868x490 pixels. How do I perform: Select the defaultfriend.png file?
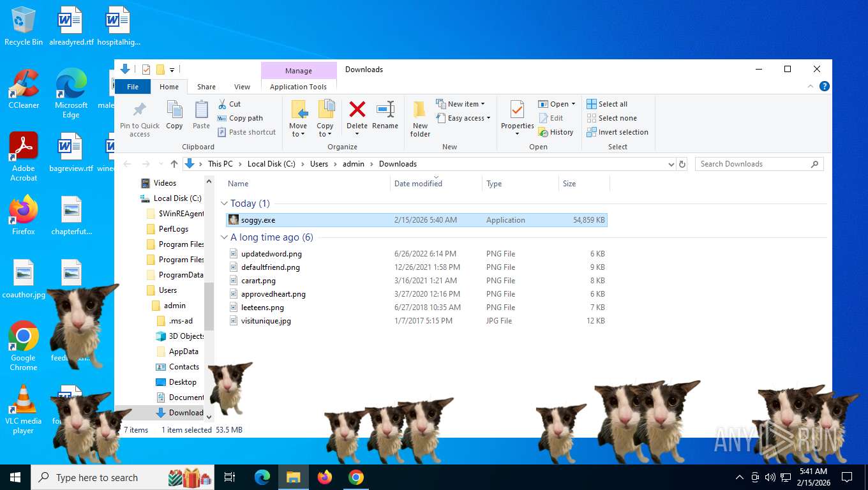tap(417, 267)
